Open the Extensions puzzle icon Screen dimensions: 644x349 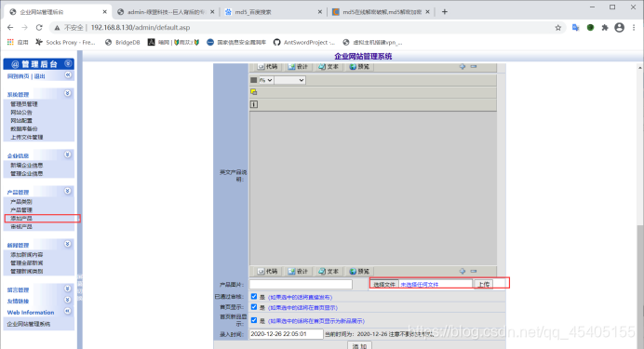(x=605, y=28)
